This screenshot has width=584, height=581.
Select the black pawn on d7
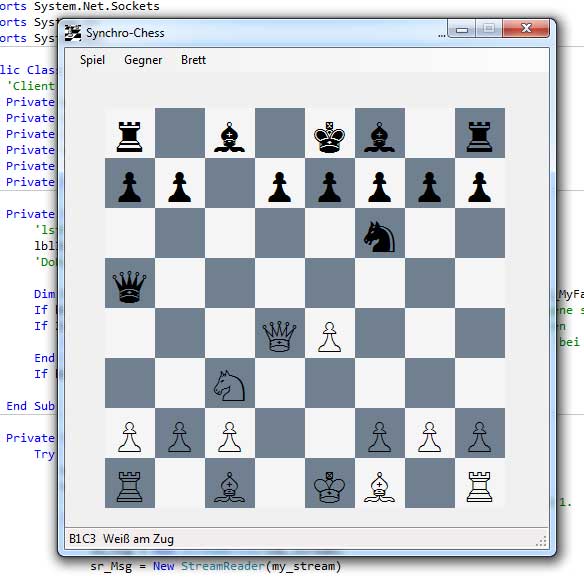click(x=279, y=187)
